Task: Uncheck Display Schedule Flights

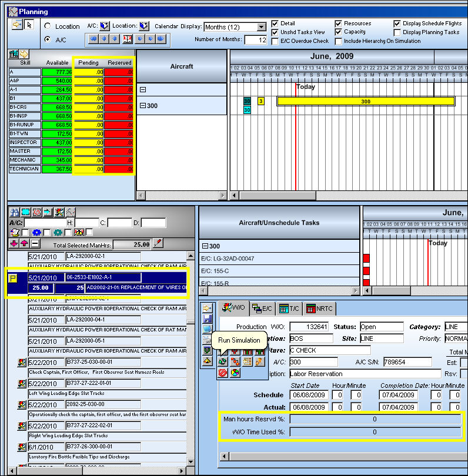Action: [x=397, y=24]
